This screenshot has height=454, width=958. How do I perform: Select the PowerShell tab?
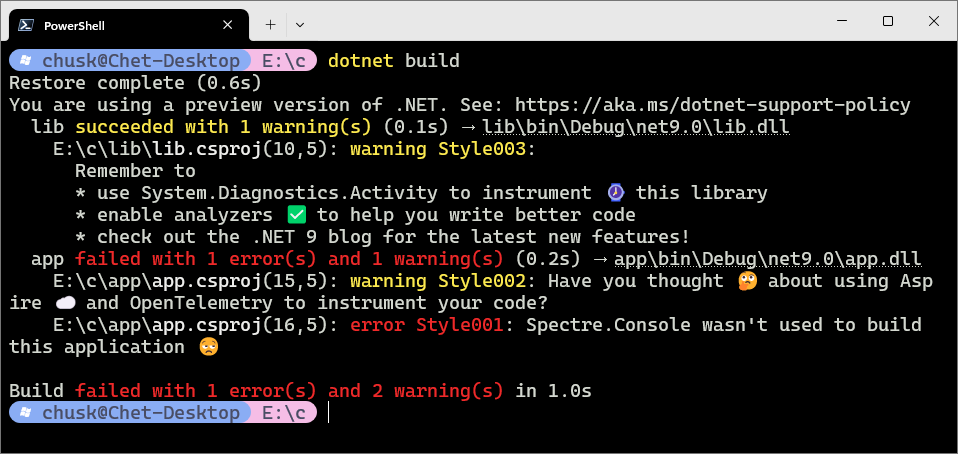pyautogui.click(x=129, y=25)
